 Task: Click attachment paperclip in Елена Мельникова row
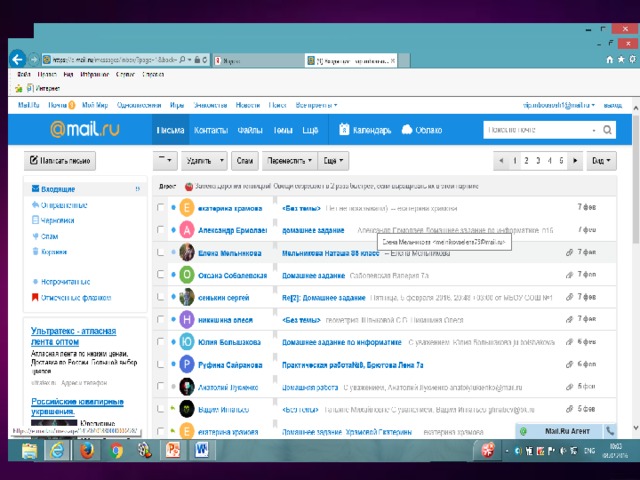click(569, 252)
